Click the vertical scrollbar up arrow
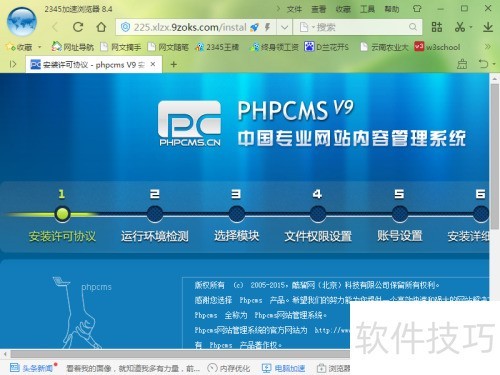The width and height of the screenshot is (500, 375). (495, 78)
